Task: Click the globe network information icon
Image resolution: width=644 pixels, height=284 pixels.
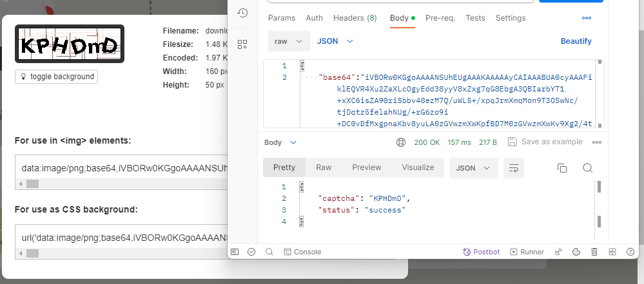Action: (x=401, y=142)
